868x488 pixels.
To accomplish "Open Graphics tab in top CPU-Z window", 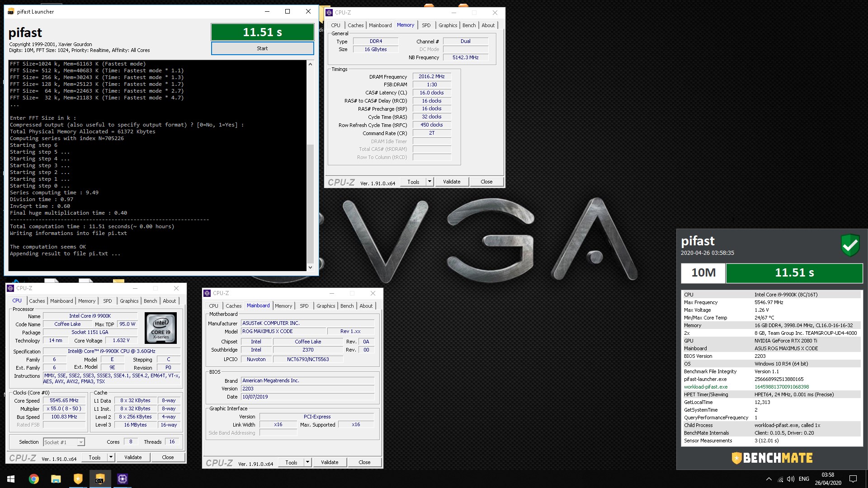I will tap(448, 25).
